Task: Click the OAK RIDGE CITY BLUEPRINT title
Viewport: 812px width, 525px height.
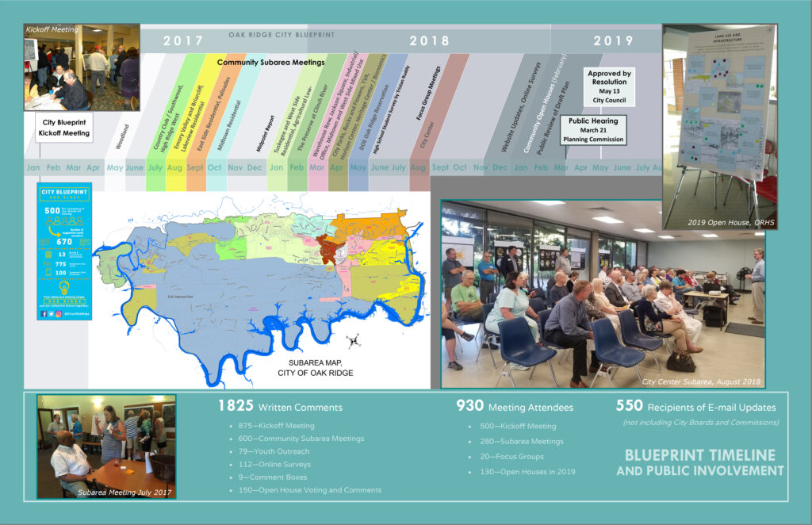Action: click(x=282, y=35)
